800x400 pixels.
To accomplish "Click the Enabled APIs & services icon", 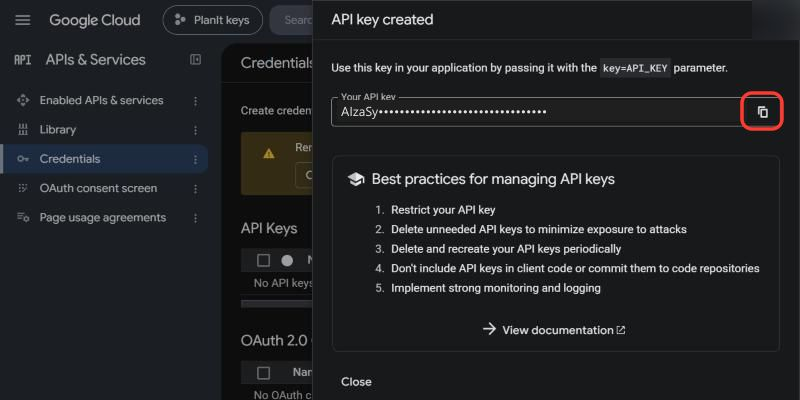I will pos(23,100).
